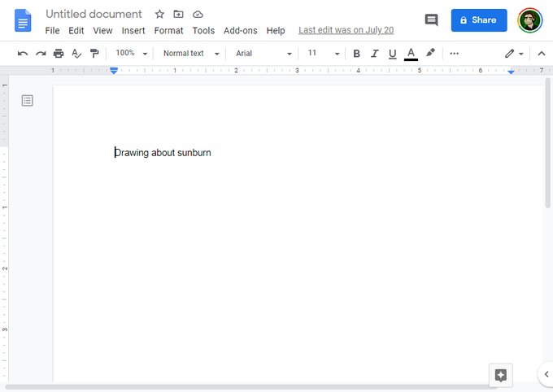The height and width of the screenshot is (392, 553).
Task: Open the text color picker
Action: 411,54
